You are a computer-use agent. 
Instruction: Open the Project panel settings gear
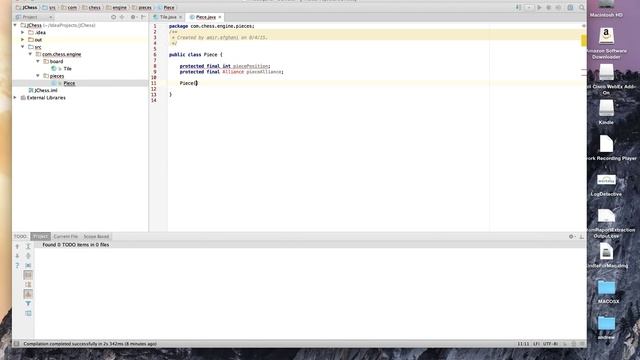pyautogui.click(x=133, y=17)
